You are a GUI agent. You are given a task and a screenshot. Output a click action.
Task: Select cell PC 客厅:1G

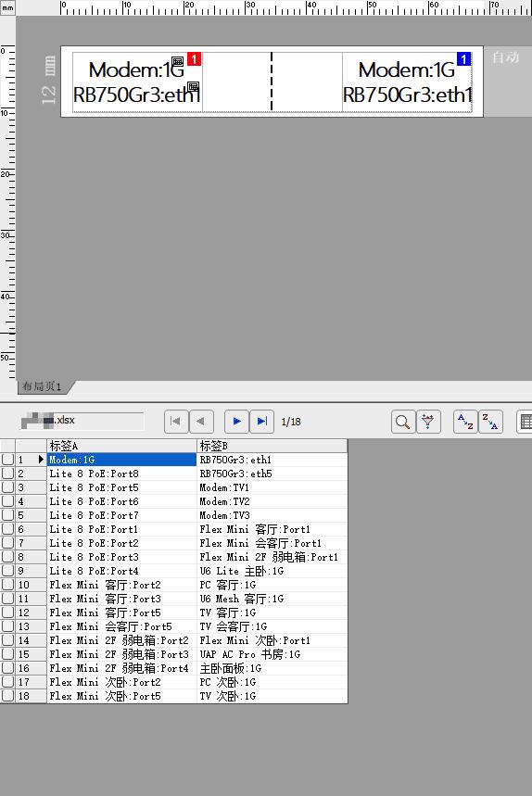(272, 585)
